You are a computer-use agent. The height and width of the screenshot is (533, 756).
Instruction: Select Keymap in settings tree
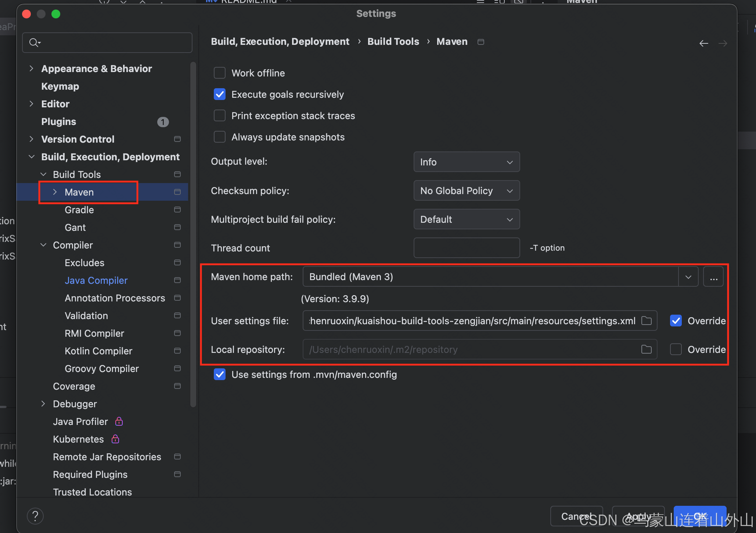click(60, 86)
